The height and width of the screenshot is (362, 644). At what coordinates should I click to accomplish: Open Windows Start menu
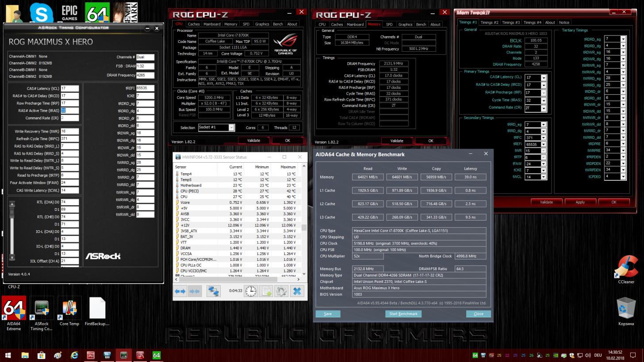pyautogui.click(x=8, y=355)
